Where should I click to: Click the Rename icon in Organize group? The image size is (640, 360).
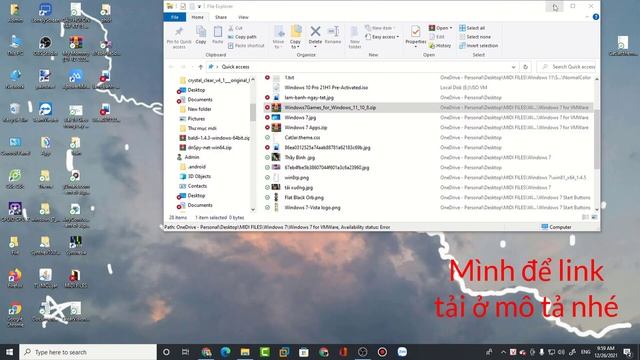click(333, 32)
